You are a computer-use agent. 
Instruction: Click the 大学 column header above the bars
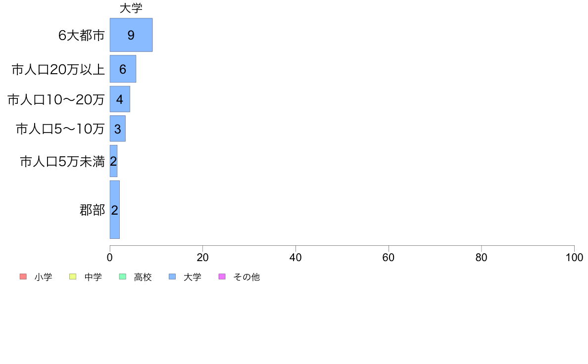pyautogui.click(x=131, y=8)
